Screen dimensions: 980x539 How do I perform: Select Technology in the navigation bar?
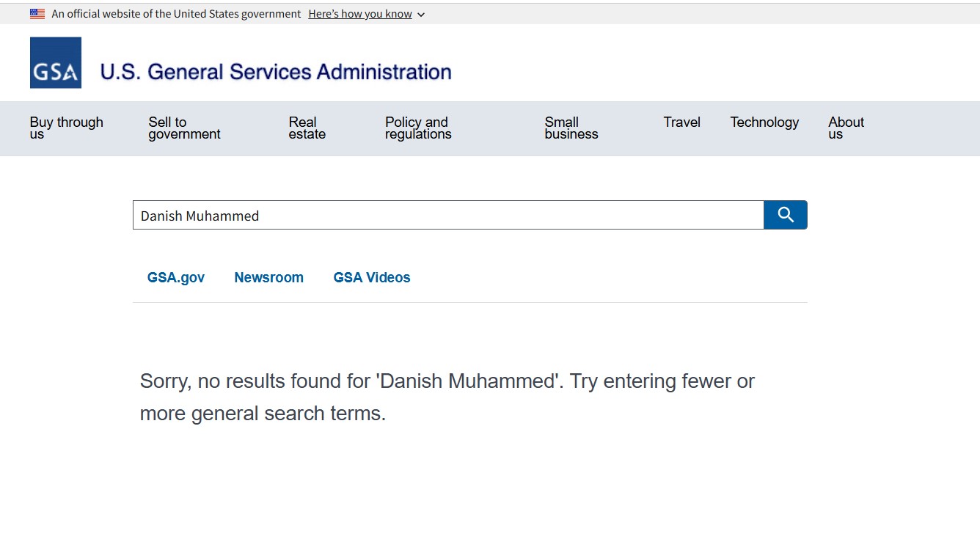[x=764, y=122]
